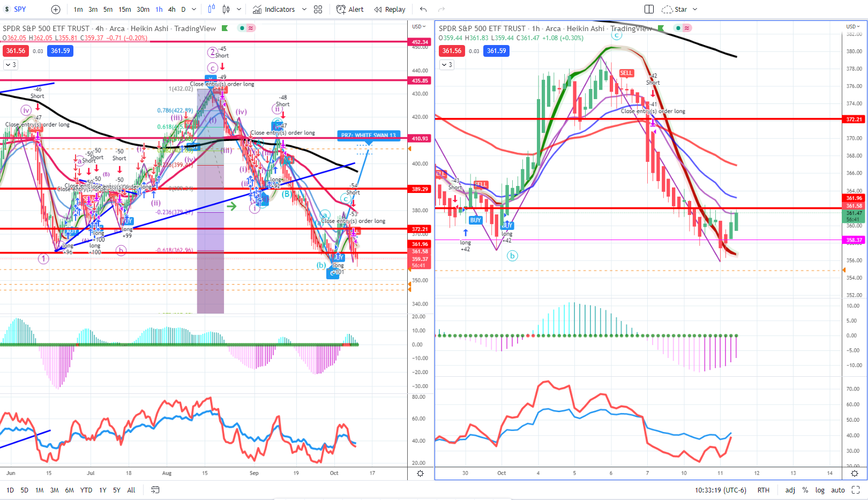Screen dimensions: 868x500
Task: Expand indicator legend on right chart
Action: click(447, 65)
